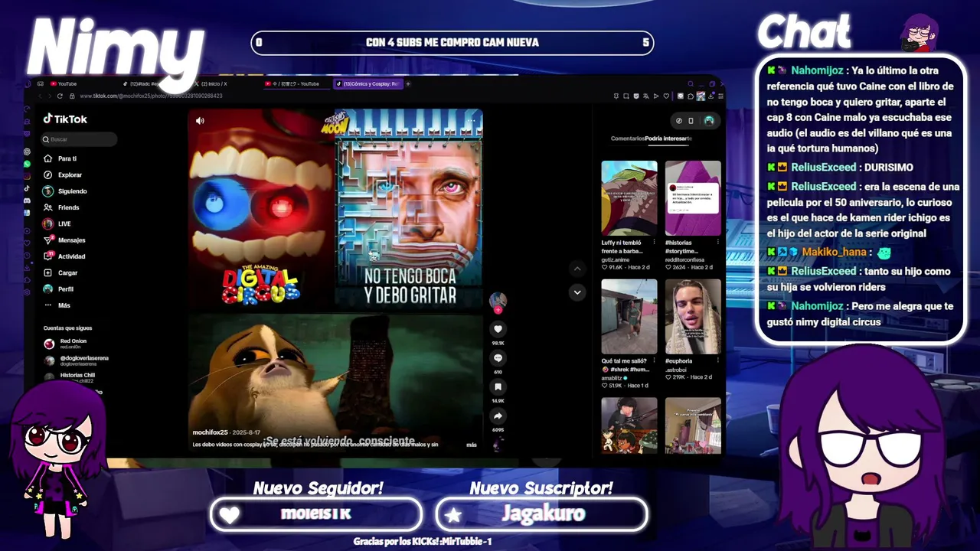
Task: Like the video with heart icon
Action: click(x=498, y=329)
